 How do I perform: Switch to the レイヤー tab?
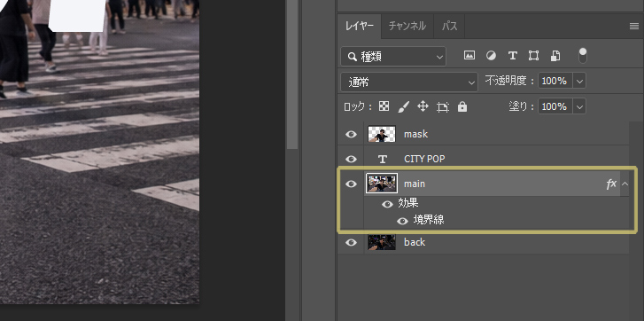tap(360, 27)
